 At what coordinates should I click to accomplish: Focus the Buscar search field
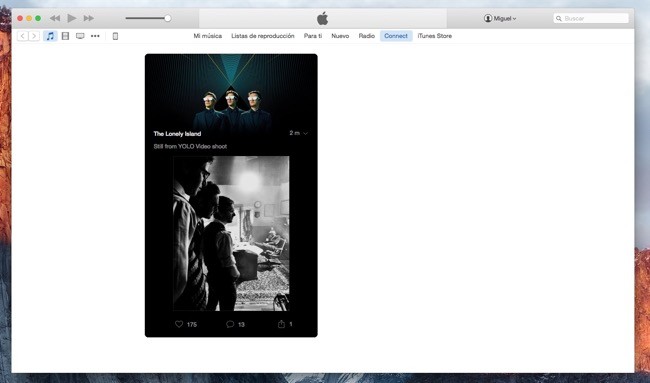591,18
